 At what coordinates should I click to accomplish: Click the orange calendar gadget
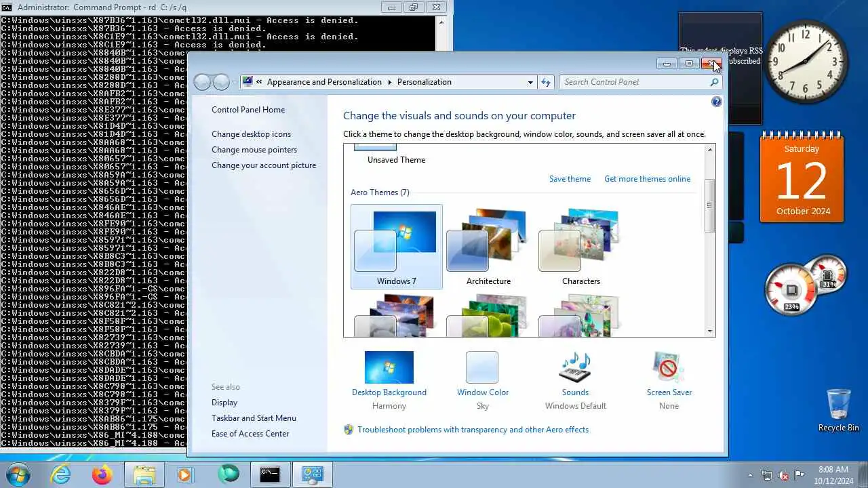pyautogui.click(x=802, y=178)
